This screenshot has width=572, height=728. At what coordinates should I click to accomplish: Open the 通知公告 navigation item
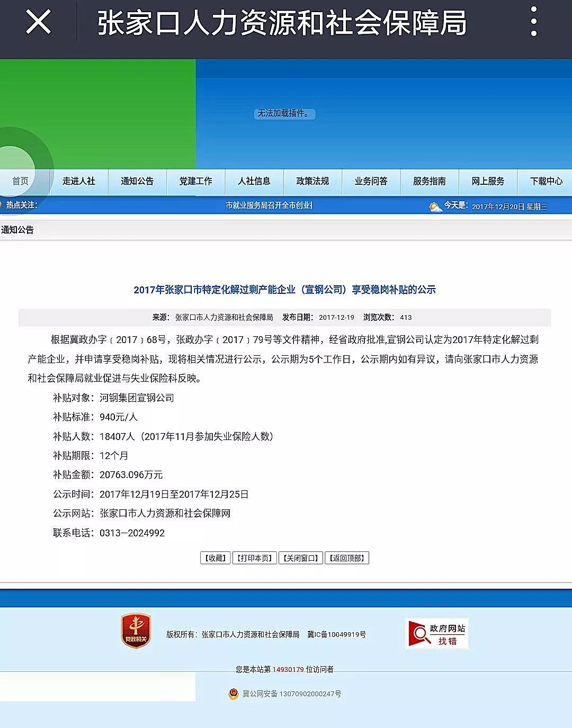pos(137,181)
